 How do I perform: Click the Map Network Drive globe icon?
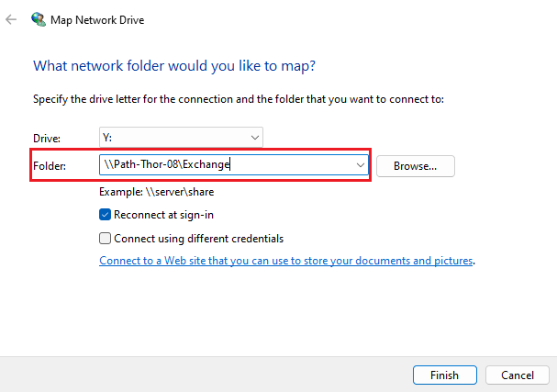click(x=39, y=19)
